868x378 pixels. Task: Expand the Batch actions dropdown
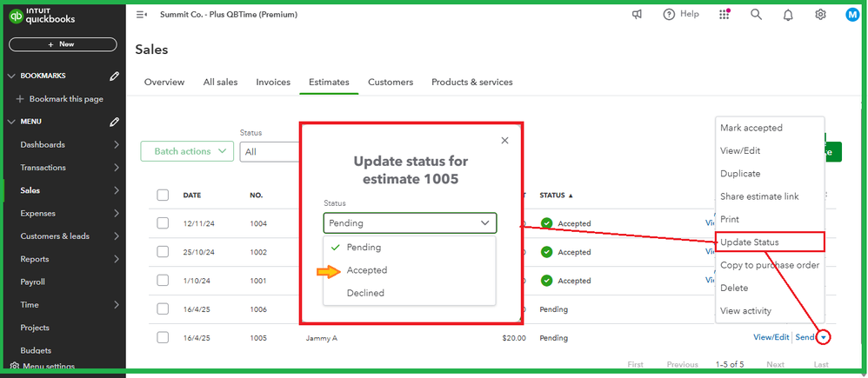(186, 151)
